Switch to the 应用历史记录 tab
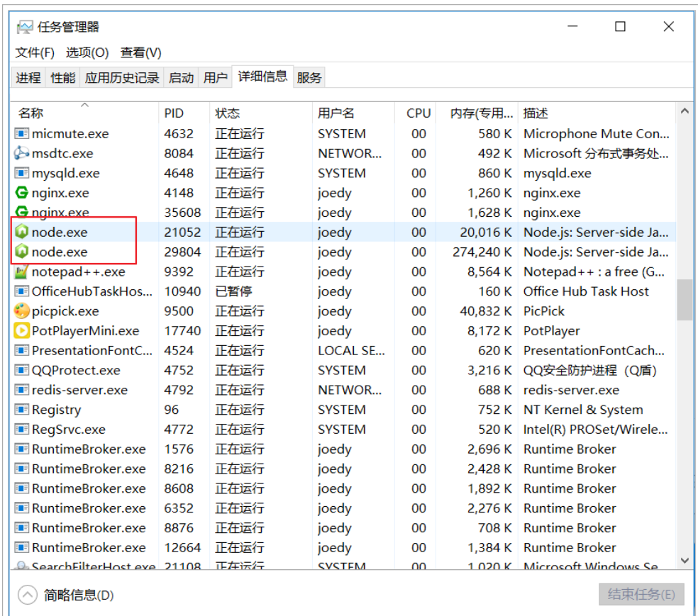This screenshot has width=698, height=616. (122, 78)
